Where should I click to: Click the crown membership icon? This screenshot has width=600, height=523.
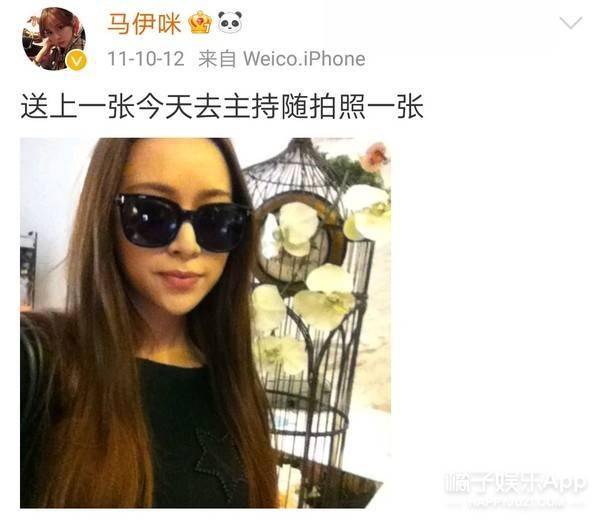pos(200,23)
